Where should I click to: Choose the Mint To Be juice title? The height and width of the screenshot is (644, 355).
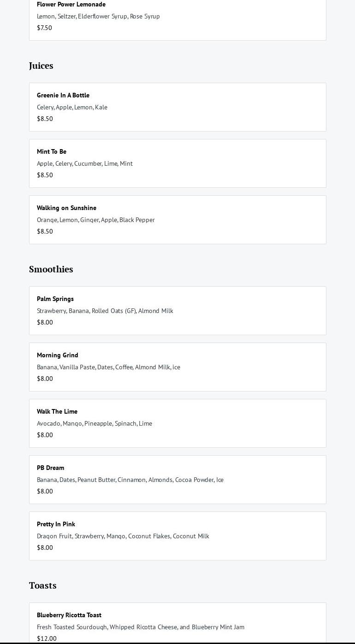coord(52,151)
